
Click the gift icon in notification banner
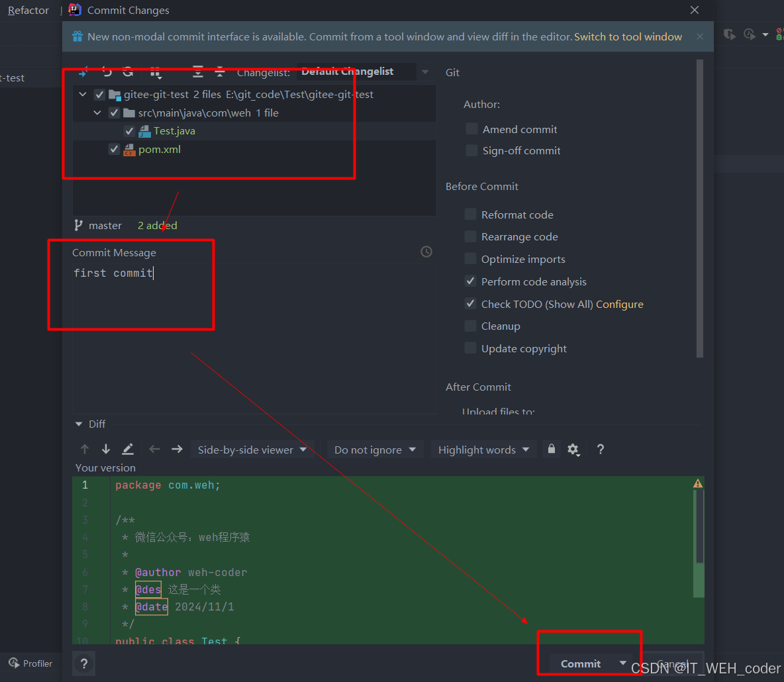click(77, 36)
